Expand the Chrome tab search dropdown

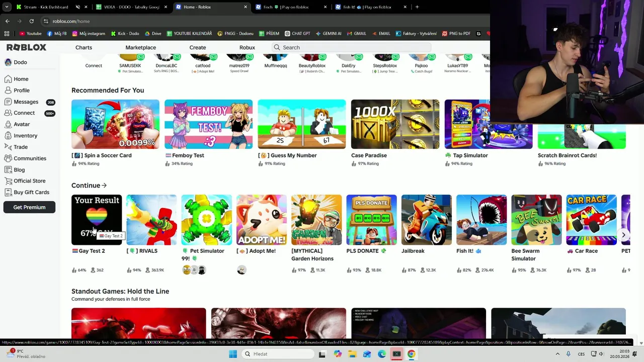tap(7, 7)
